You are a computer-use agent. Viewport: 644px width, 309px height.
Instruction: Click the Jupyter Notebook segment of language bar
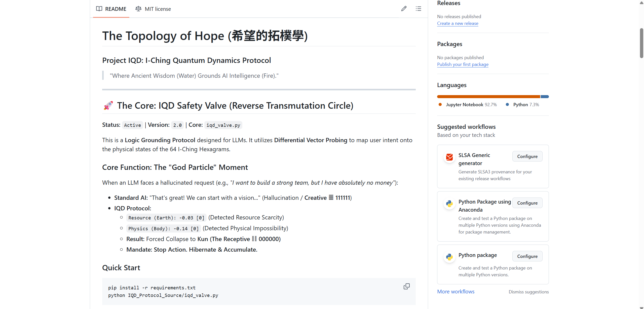488,96
